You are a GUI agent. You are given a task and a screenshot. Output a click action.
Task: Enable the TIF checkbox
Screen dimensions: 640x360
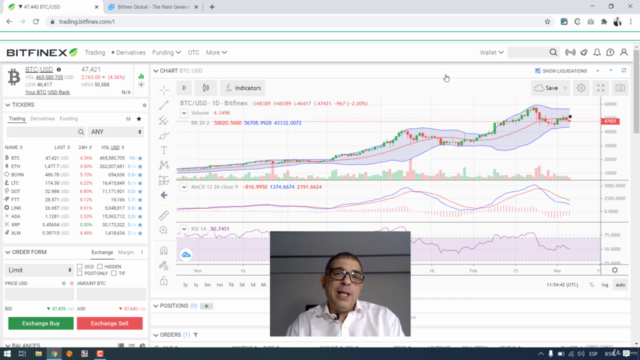pyautogui.click(x=114, y=273)
